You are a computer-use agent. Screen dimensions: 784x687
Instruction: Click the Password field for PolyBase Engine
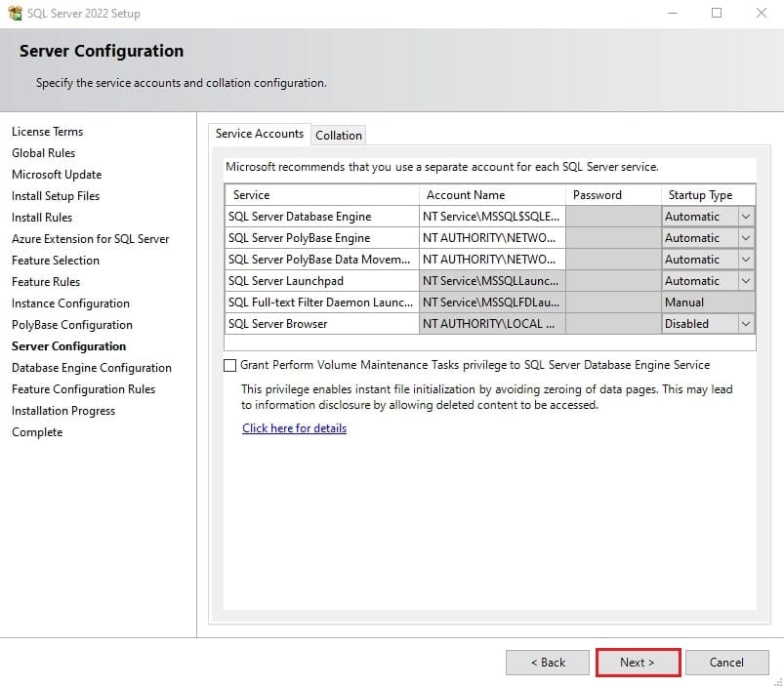coord(613,238)
